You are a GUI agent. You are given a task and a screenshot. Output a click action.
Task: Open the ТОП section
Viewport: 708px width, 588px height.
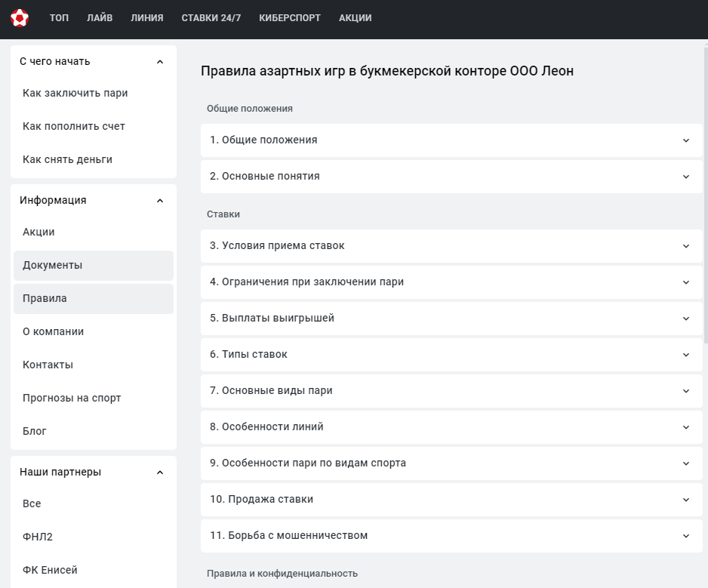point(59,17)
